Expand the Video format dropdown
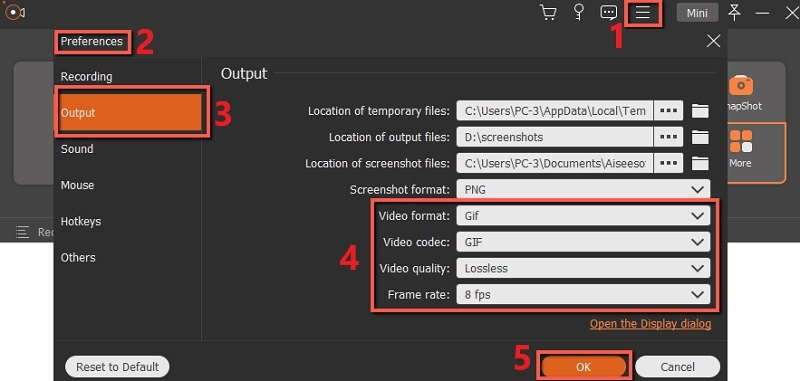 pos(583,216)
